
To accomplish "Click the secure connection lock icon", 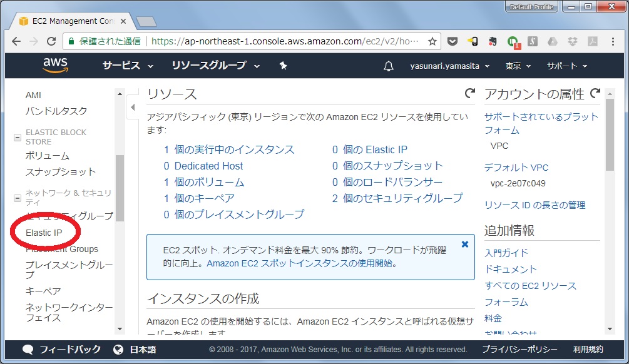I will click(x=71, y=41).
